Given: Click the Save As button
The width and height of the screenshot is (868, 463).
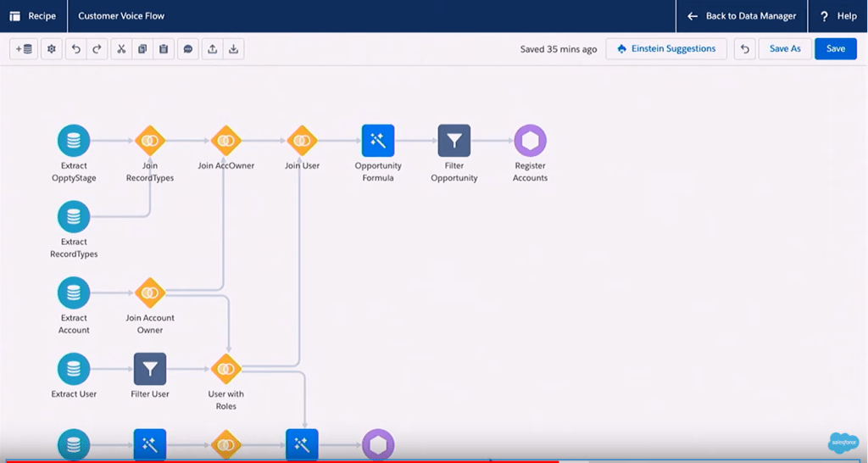Looking at the screenshot, I should (784, 49).
